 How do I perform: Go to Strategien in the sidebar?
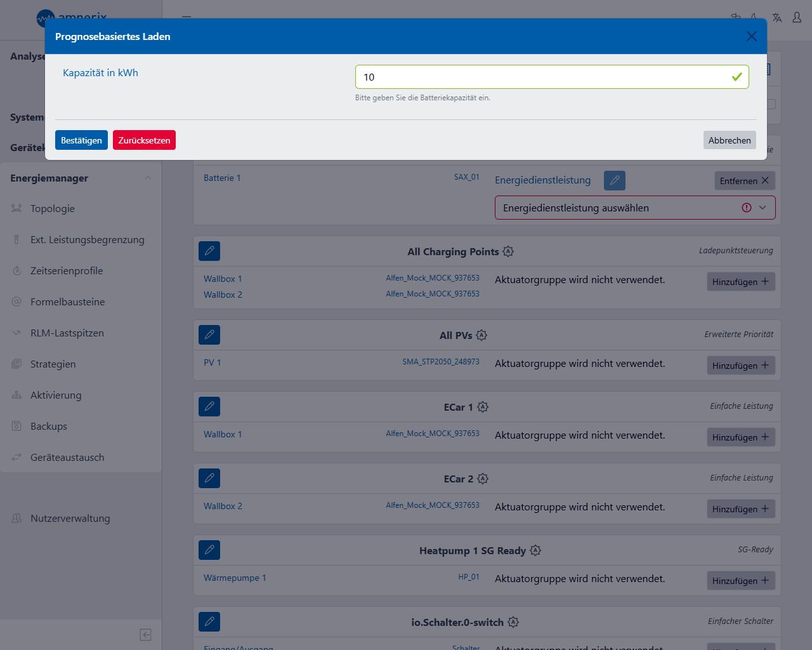tap(53, 364)
